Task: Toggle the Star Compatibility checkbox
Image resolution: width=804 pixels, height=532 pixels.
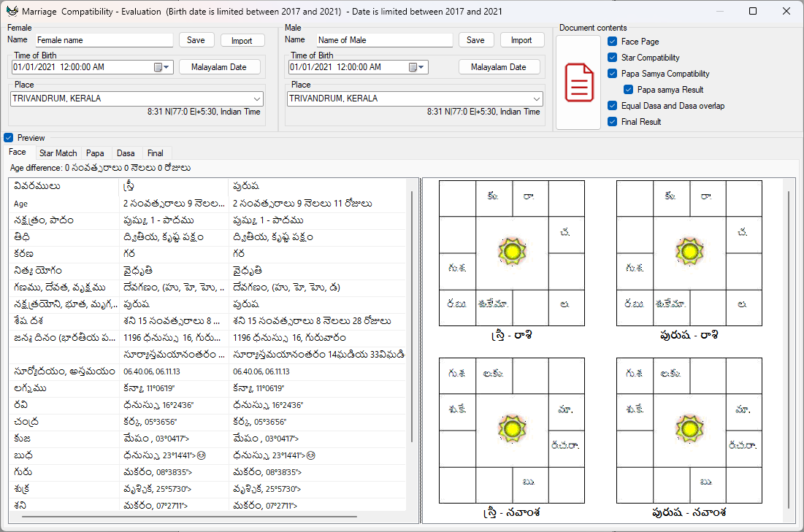Action: [x=612, y=58]
